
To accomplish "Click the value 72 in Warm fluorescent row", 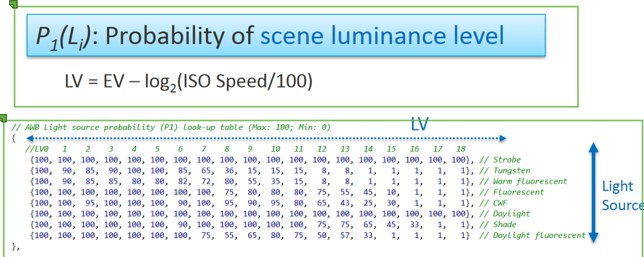I will point(206,181).
